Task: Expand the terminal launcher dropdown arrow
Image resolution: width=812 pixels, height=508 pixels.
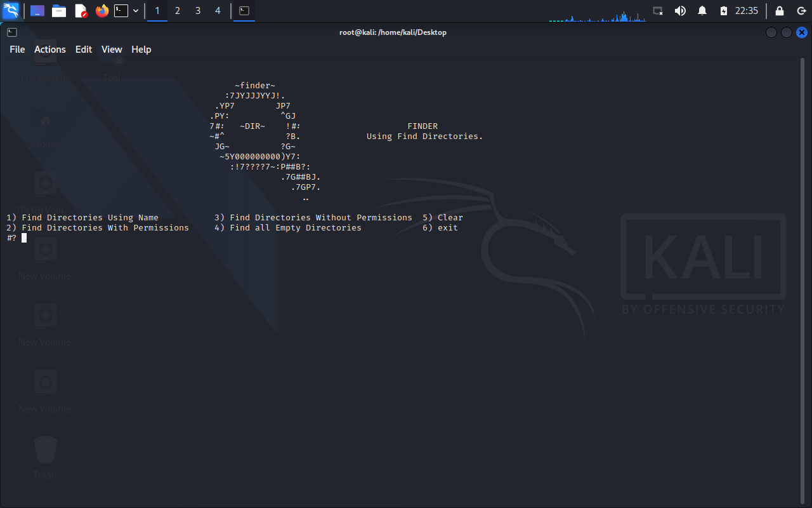Action: (135, 11)
